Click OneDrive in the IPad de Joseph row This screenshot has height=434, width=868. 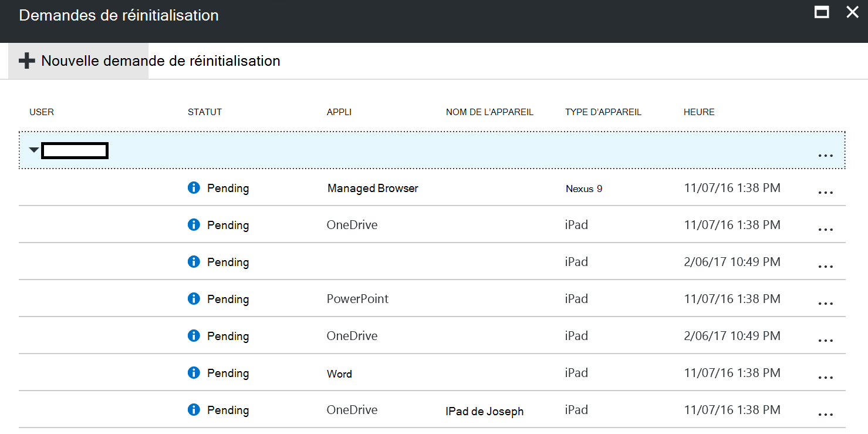coord(352,410)
